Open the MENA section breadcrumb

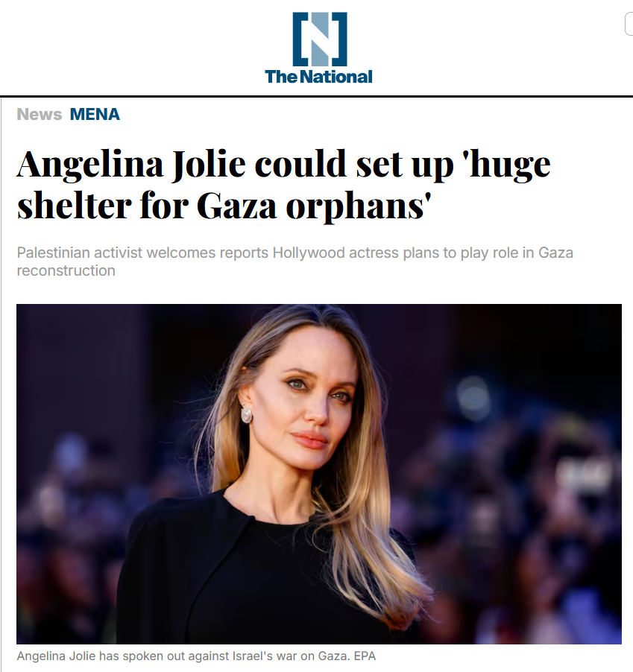click(x=95, y=115)
